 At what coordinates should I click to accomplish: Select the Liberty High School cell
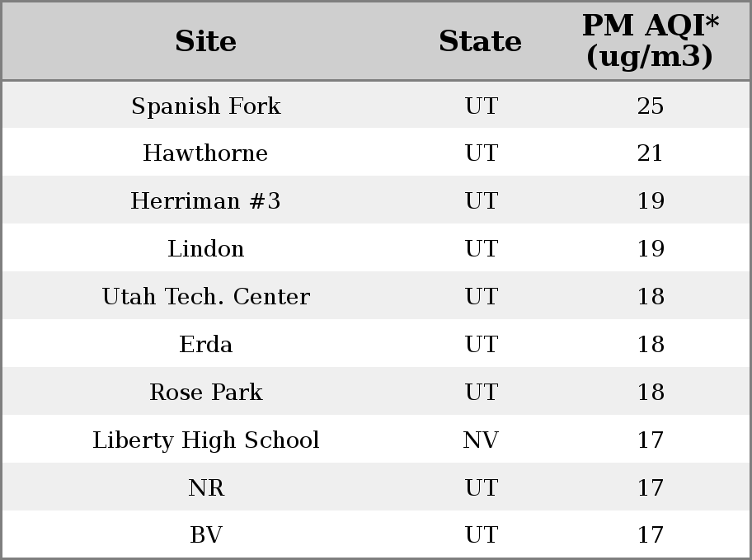(206, 440)
